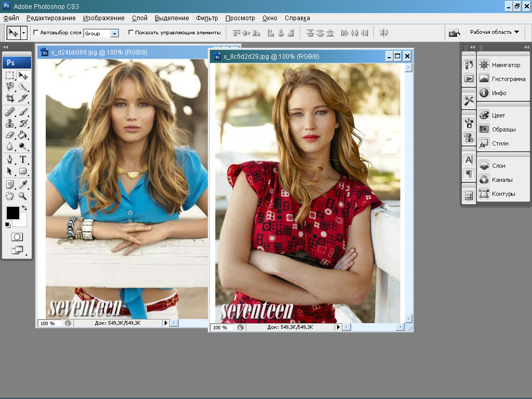Select the Eraser tool
532x399 pixels.
pos(10,135)
